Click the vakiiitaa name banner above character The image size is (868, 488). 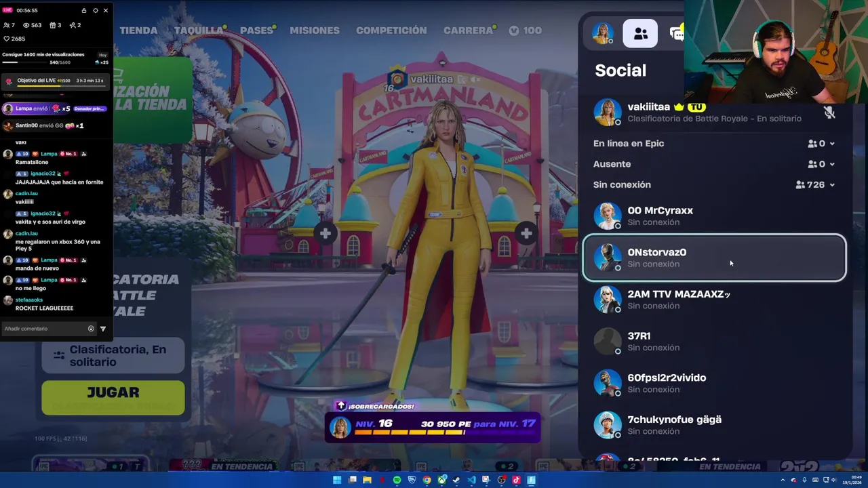pyautogui.click(x=431, y=79)
